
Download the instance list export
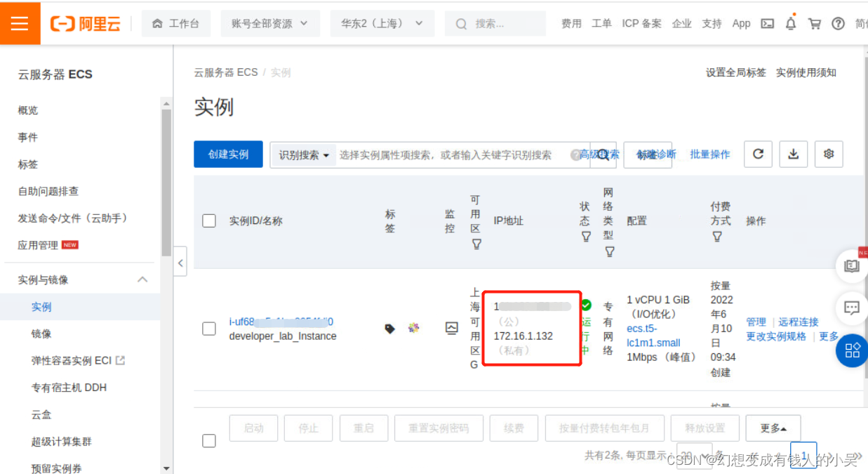[793, 154]
